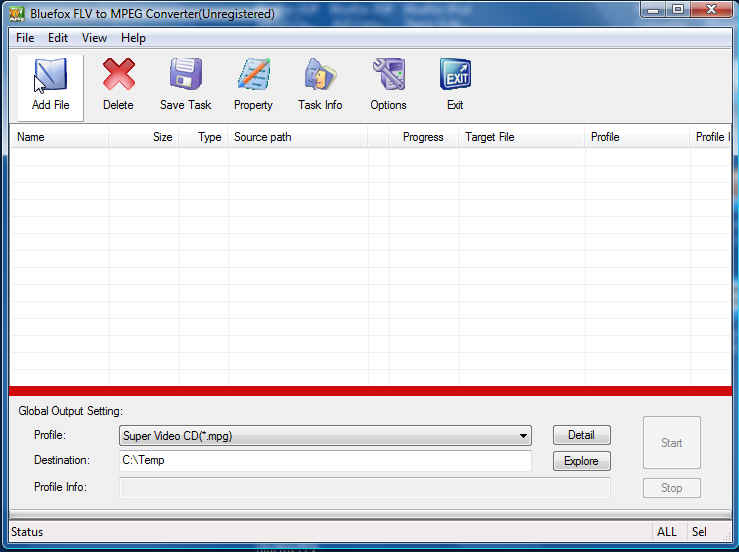Open the Task Info icon

[x=320, y=74]
